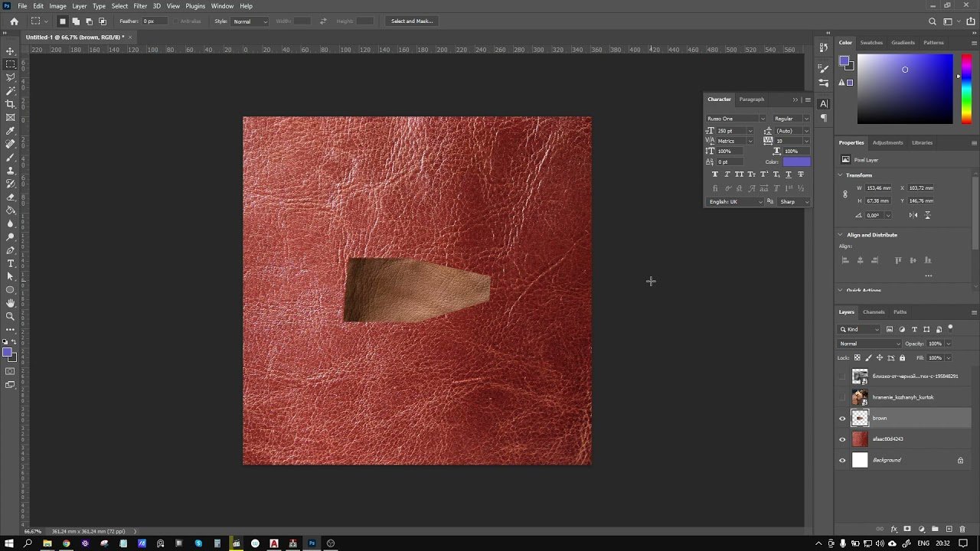Select the Move tool
The image size is (980, 551).
(x=11, y=51)
